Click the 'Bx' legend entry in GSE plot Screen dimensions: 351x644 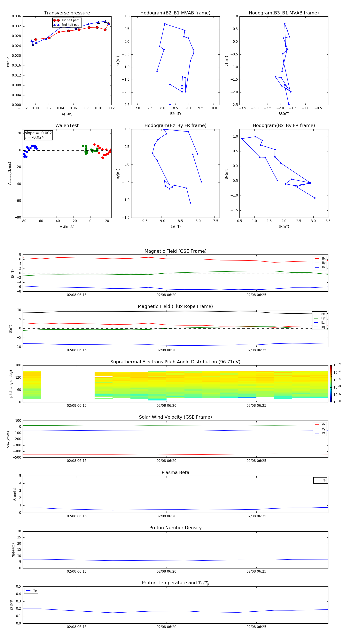click(x=320, y=259)
